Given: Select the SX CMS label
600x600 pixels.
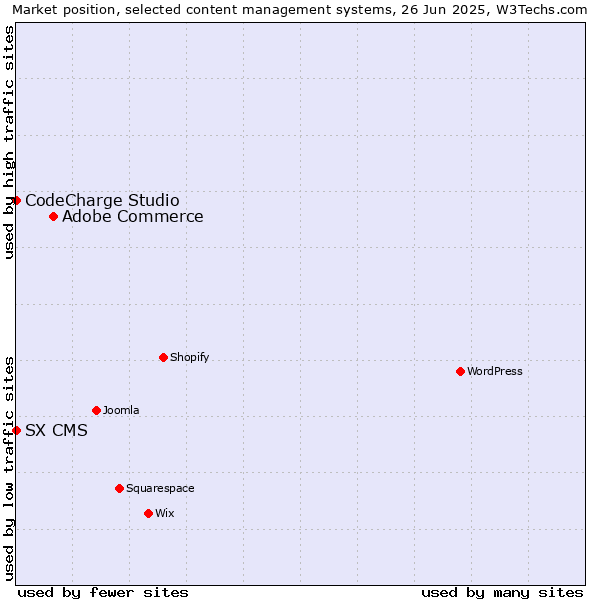Looking at the screenshot, I should click(x=56, y=430).
